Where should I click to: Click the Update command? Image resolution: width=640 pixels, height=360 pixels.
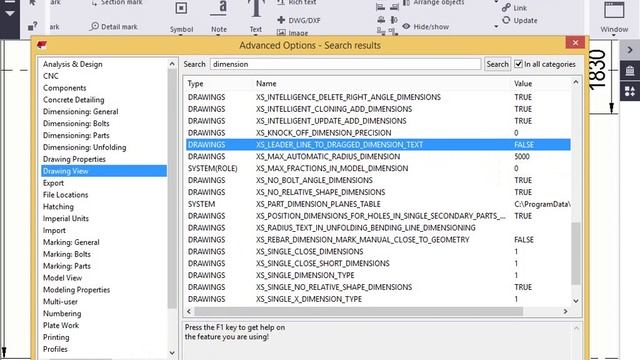520,20
